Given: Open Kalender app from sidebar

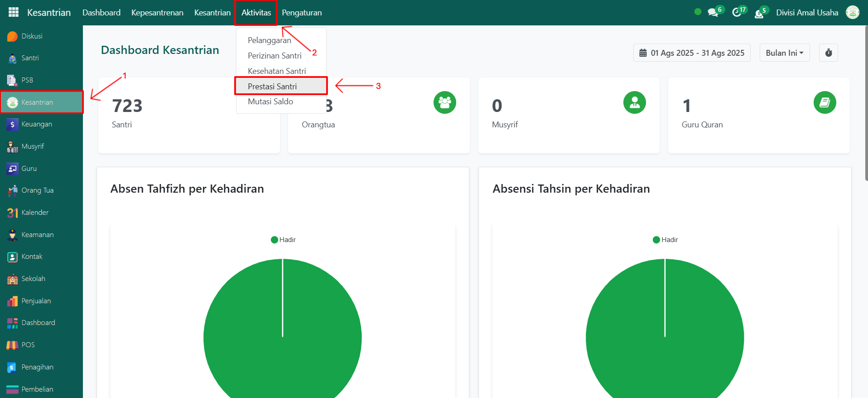Looking at the screenshot, I should 34,213.
